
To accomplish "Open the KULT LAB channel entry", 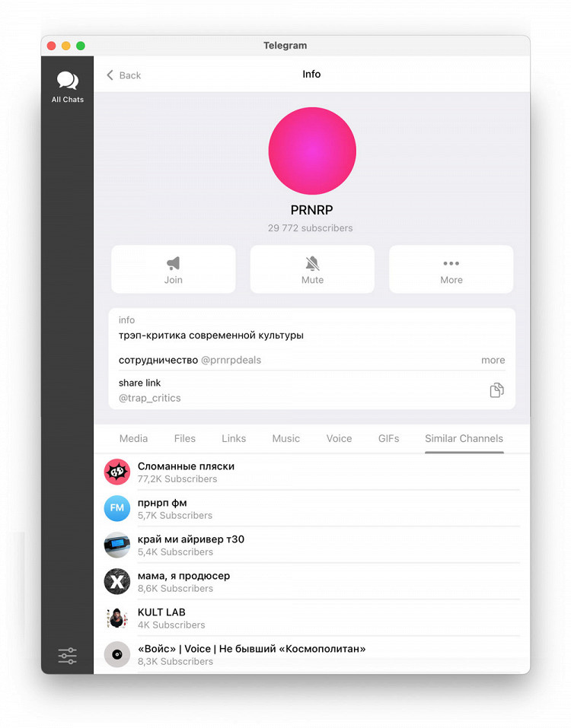I will click(311, 618).
